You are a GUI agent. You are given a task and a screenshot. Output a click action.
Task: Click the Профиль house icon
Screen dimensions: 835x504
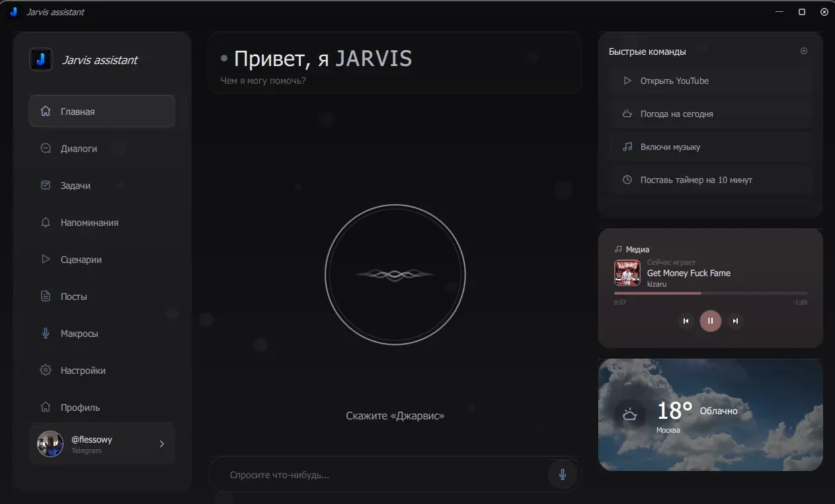[46, 408]
